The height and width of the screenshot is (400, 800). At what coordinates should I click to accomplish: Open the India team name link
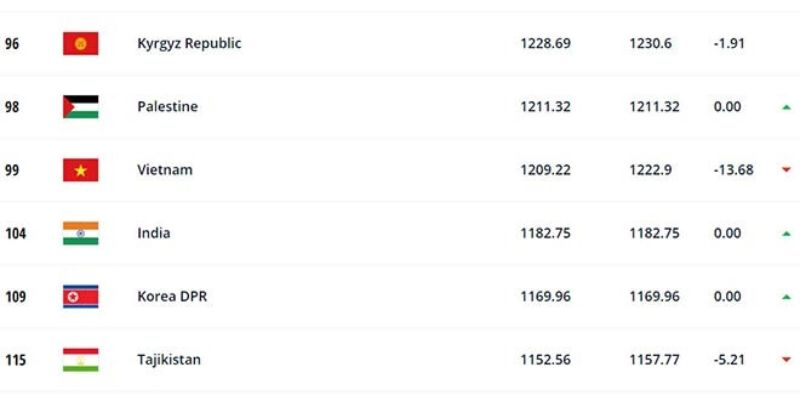point(154,233)
